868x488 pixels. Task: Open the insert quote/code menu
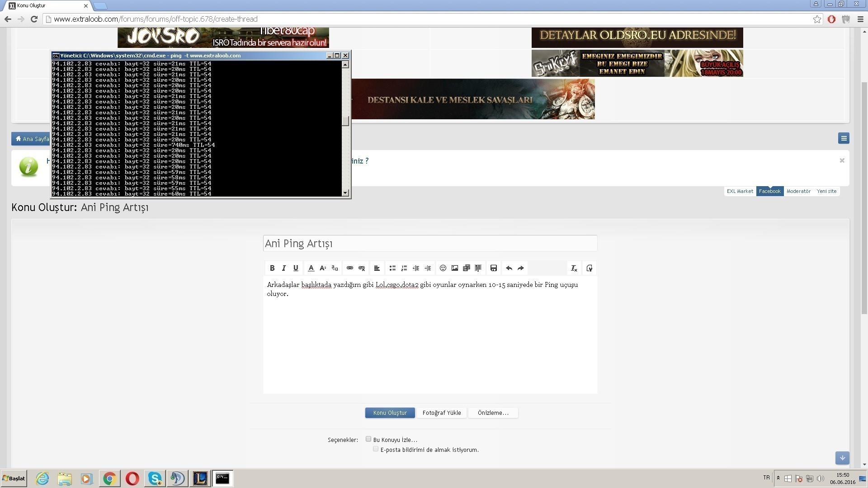click(x=478, y=268)
